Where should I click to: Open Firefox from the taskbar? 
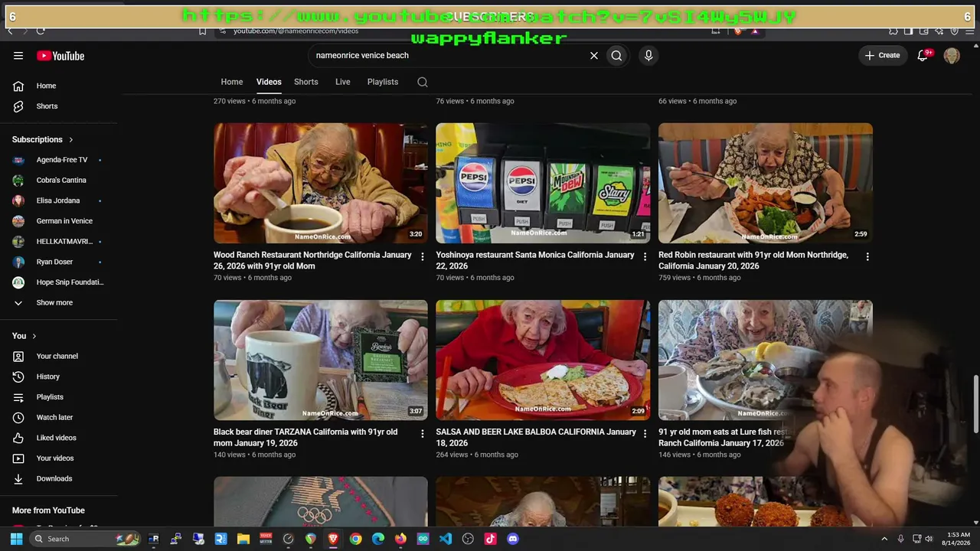point(400,539)
